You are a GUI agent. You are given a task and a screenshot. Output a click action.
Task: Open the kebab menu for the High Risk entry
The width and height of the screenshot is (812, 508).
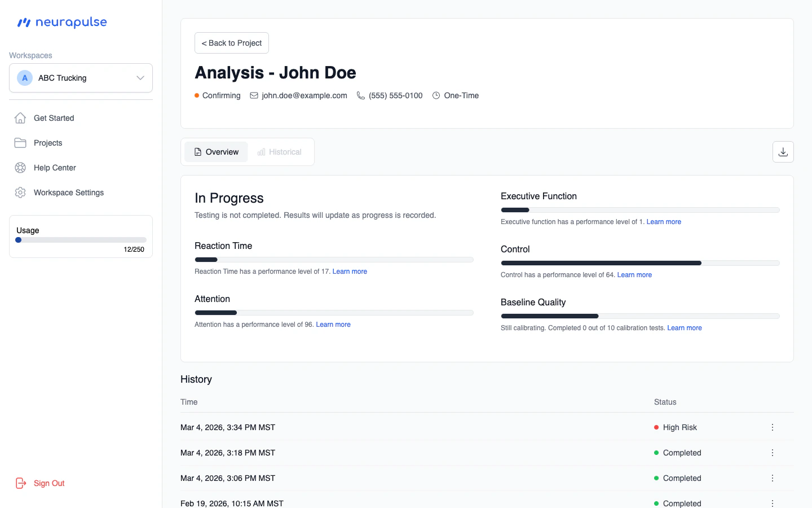click(773, 427)
